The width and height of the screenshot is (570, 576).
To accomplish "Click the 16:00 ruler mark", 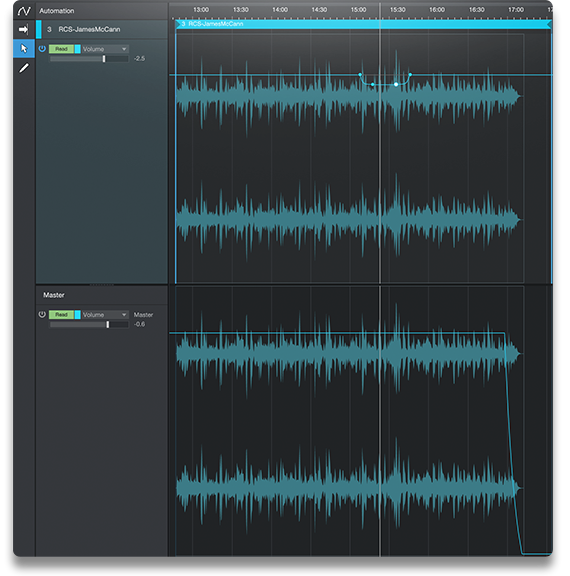I will (x=437, y=10).
